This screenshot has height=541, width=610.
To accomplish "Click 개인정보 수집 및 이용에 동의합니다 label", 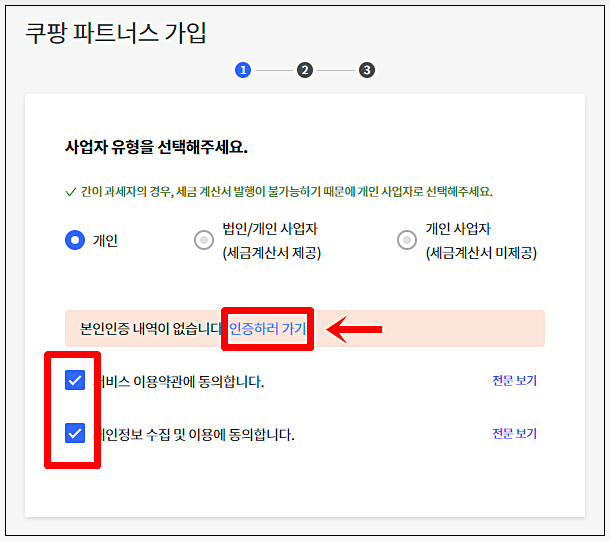I will (x=194, y=434).
